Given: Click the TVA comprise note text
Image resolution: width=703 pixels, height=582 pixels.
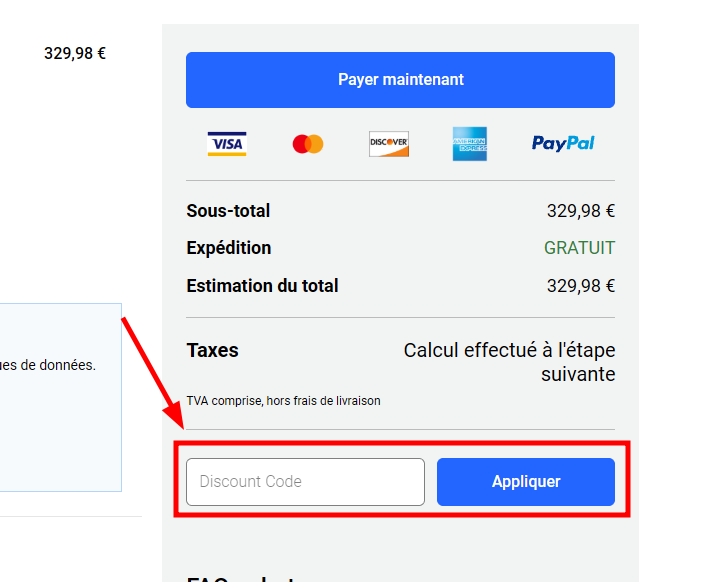Looking at the screenshot, I should (x=283, y=401).
